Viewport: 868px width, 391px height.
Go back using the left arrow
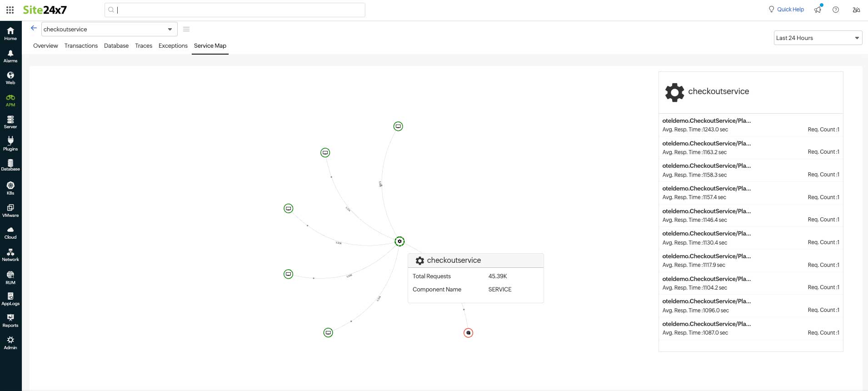[x=34, y=28]
